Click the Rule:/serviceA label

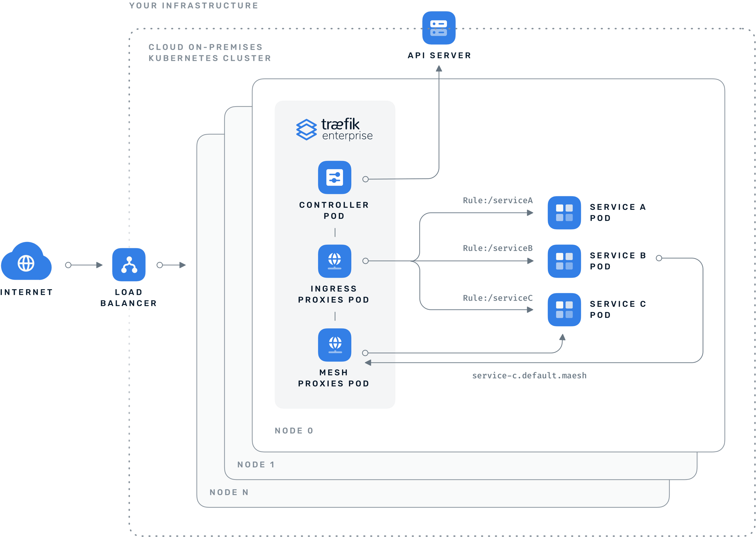pyautogui.click(x=498, y=200)
